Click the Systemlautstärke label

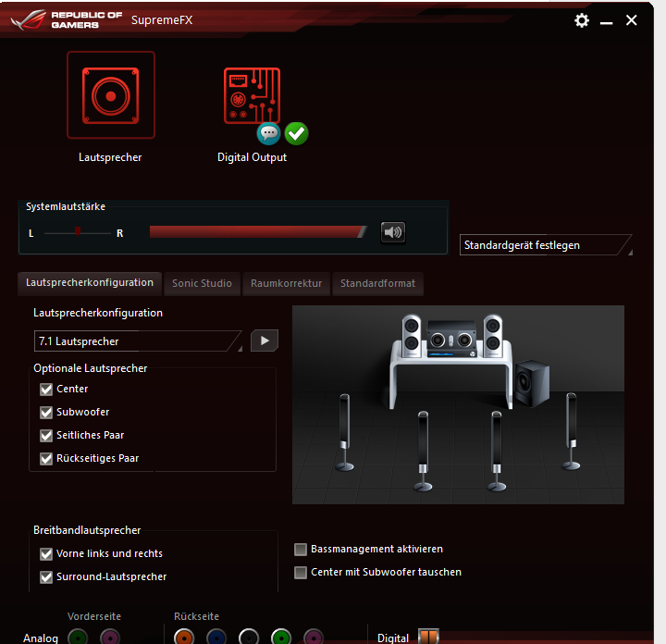pos(66,206)
